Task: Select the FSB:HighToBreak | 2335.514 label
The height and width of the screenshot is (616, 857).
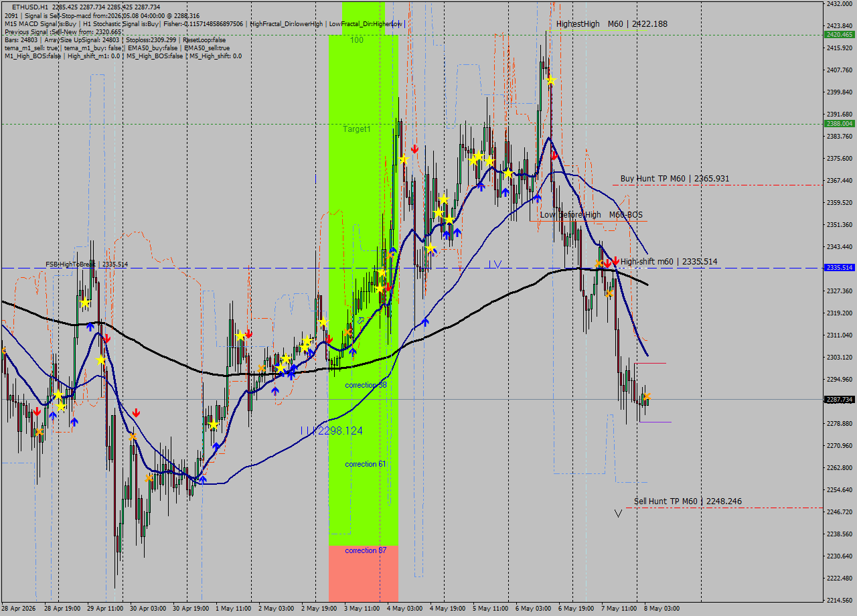Action: click(86, 264)
